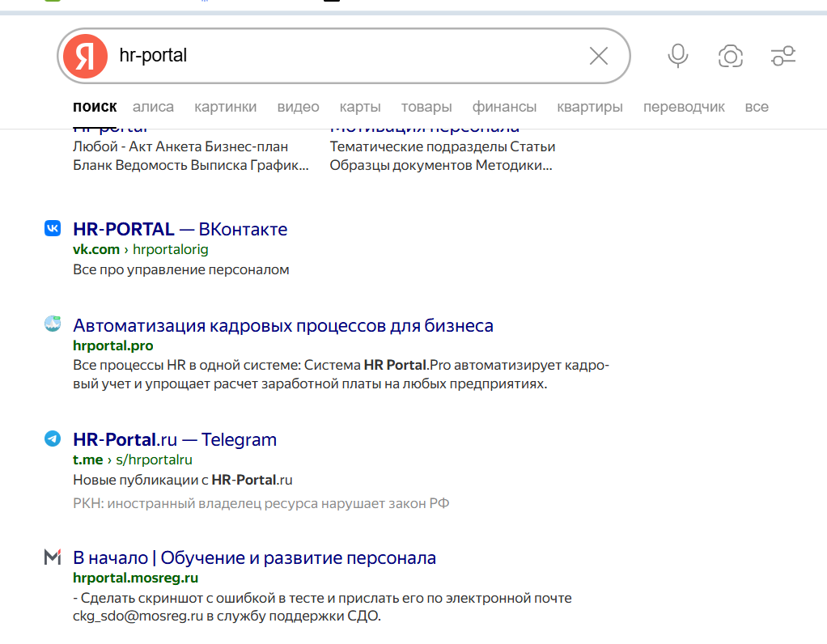Screen dimensions: 827x644
Task: Click the VK favicon next to HR-PORTAL
Action: point(53,228)
